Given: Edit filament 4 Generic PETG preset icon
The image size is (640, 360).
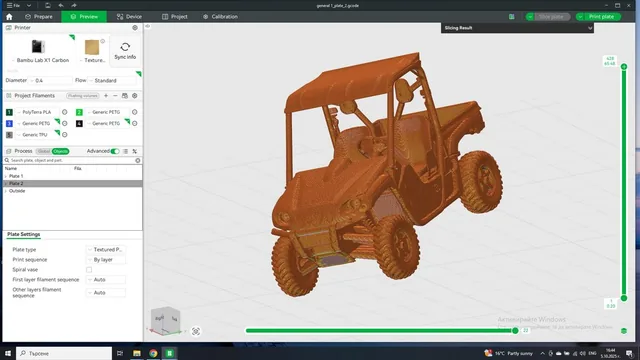Looking at the screenshot, I should (135, 123).
